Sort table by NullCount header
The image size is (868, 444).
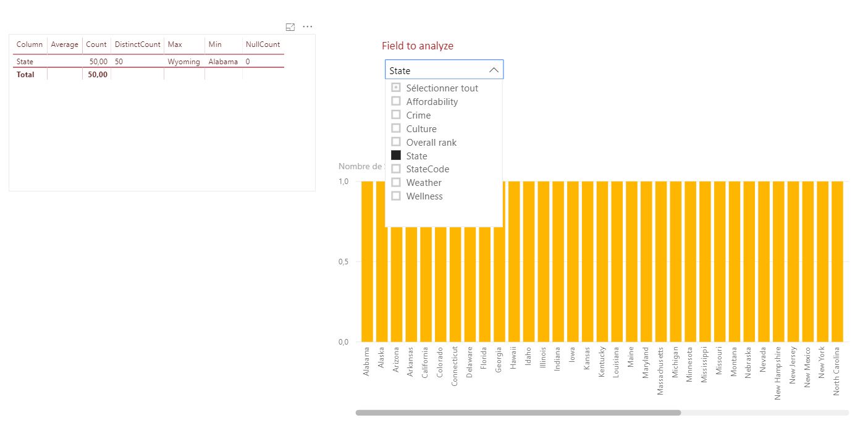pos(263,44)
